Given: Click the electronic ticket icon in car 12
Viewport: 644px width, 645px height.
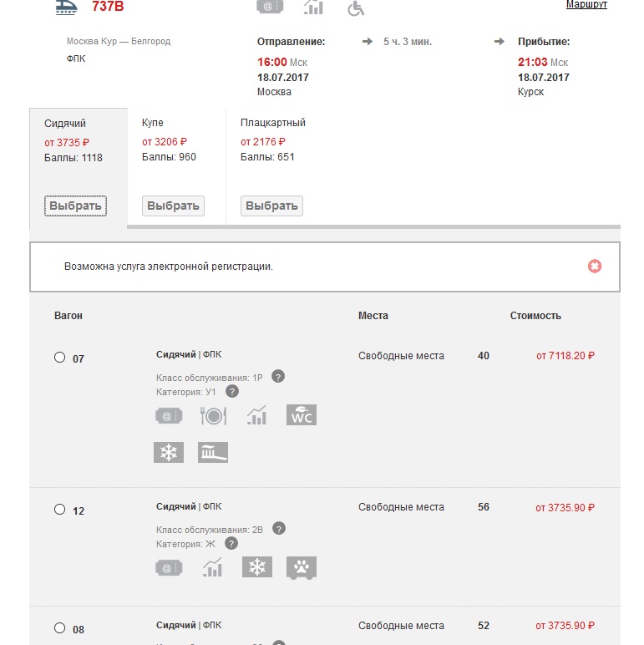Looking at the screenshot, I should pyautogui.click(x=169, y=568).
